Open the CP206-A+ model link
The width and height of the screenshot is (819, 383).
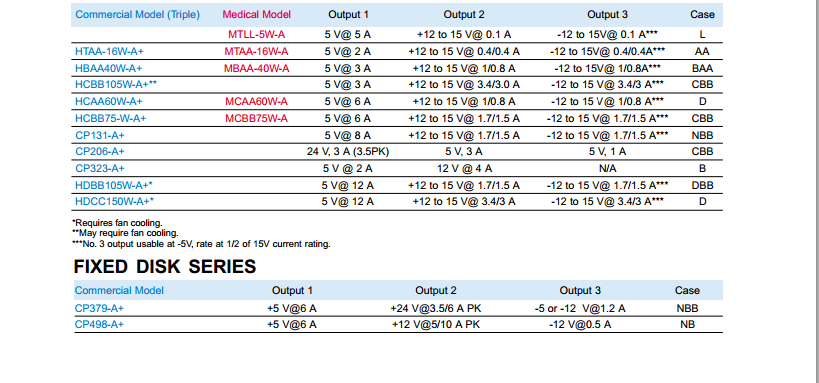100,152
